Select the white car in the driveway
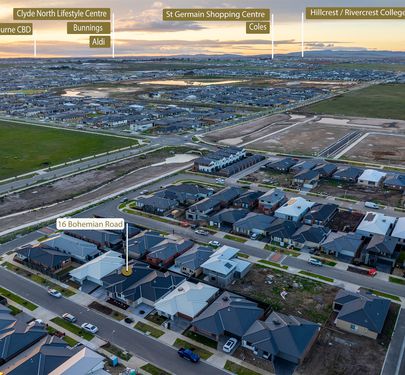The height and width of the screenshot is (375, 405). tap(230, 345)
